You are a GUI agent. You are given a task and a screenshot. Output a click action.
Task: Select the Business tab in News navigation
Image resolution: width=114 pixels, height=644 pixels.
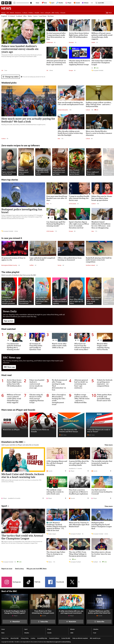[x=18, y=13]
